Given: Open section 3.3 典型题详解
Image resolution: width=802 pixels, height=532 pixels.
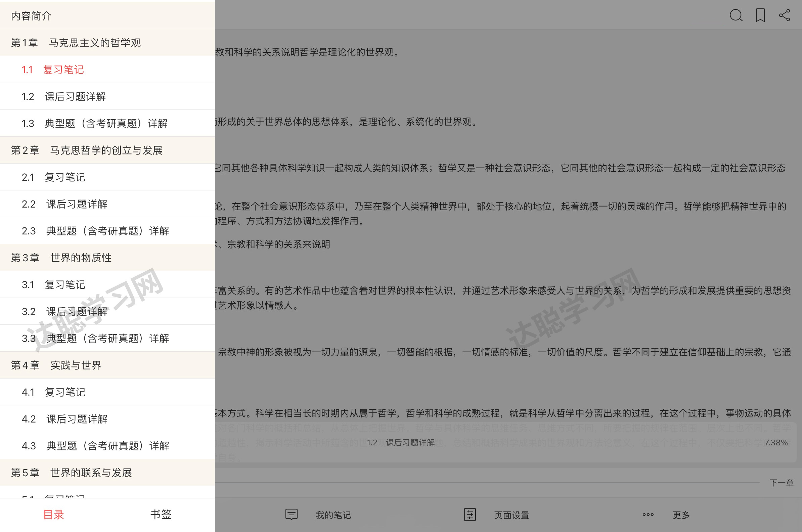Looking at the screenshot, I should (x=107, y=338).
